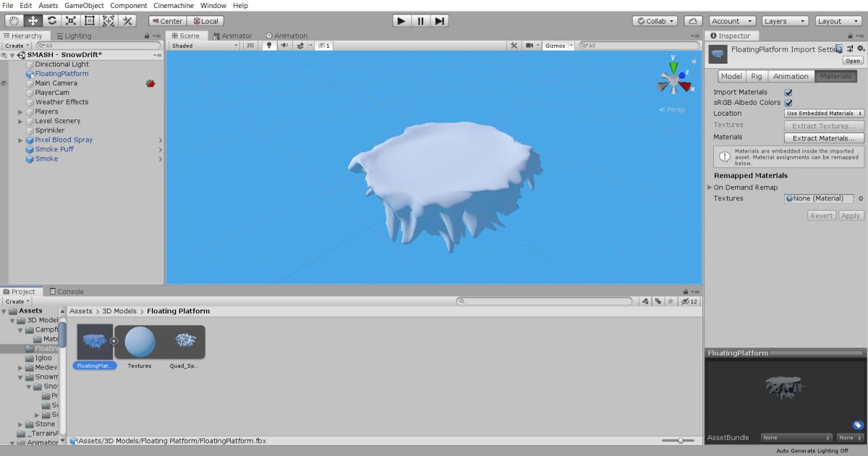This screenshot has height=456, width=868.
Task: Click the asset label tag icon in preview
Action: pyautogui.click(x=858, y=425)
